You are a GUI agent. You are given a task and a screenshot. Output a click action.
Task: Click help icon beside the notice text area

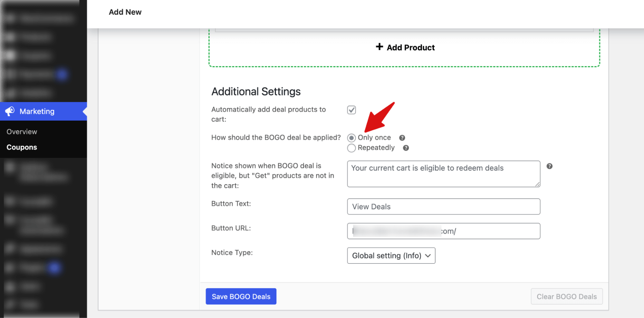point(549,166)
